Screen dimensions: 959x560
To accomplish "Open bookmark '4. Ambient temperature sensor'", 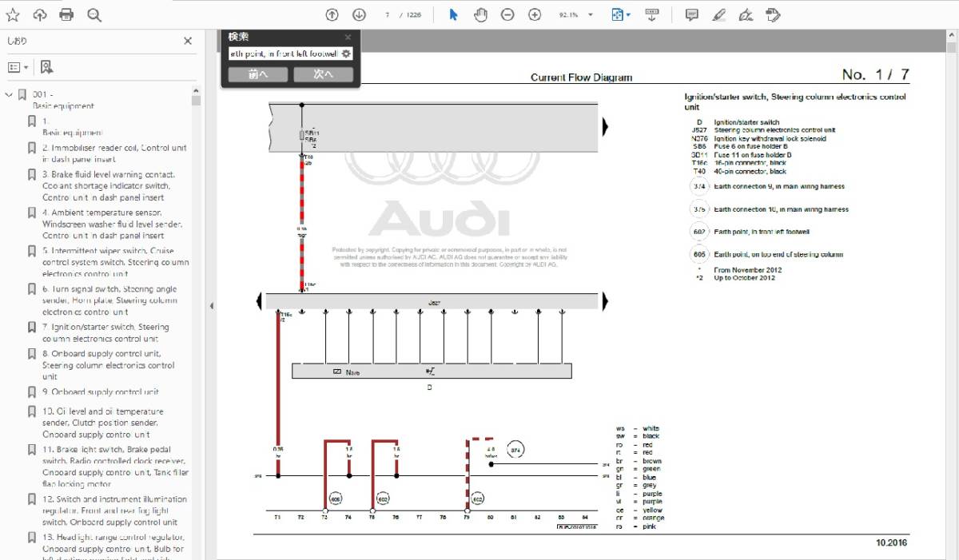I will click(x=105, y=224).
